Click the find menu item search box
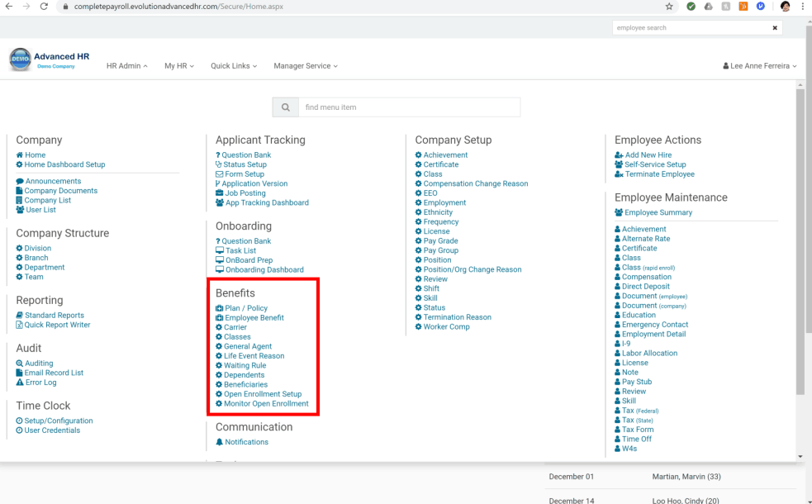Image resolution: width=812 pixels, height=504 pixels. [x=409, y=107]
